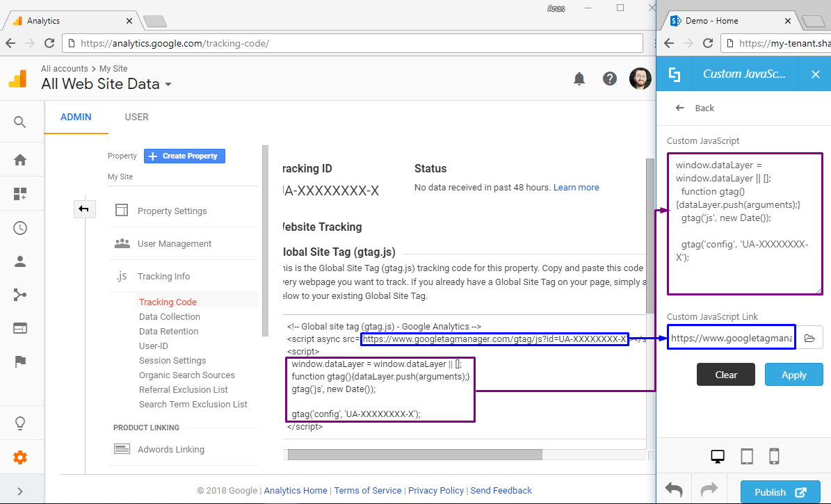Open All Web Site Data dropdown
831x504 pixels.
click(106, 83)
